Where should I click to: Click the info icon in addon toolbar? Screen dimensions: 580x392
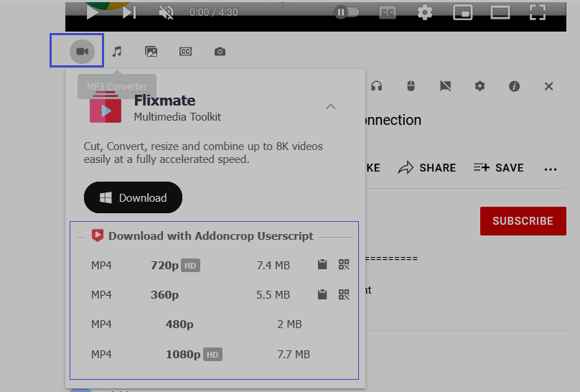[x=514, y=86]
